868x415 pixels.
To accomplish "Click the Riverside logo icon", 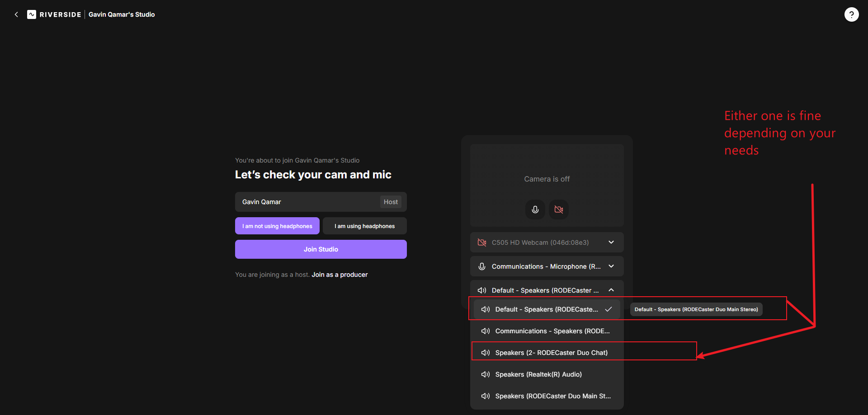I will click(x=32, y=14).
